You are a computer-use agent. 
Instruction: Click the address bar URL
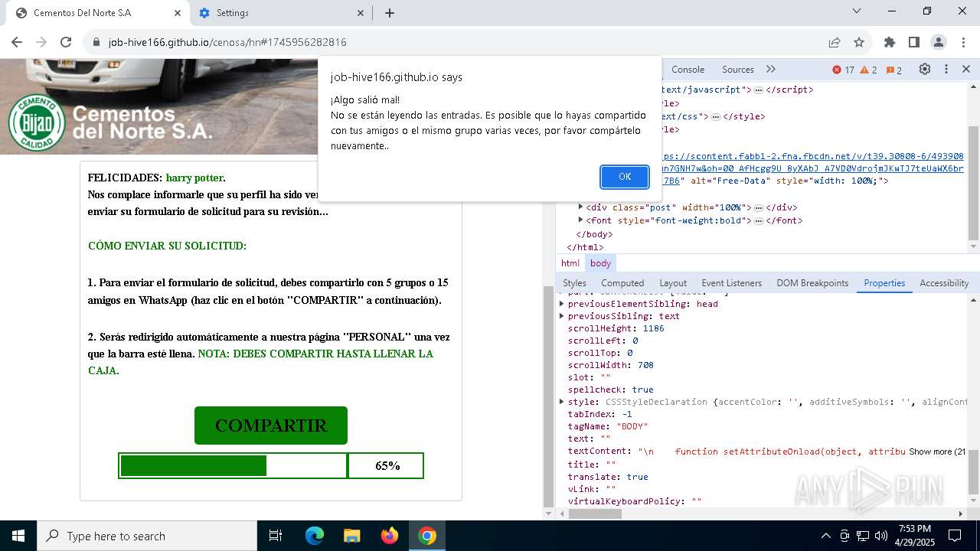coord(227,42)
